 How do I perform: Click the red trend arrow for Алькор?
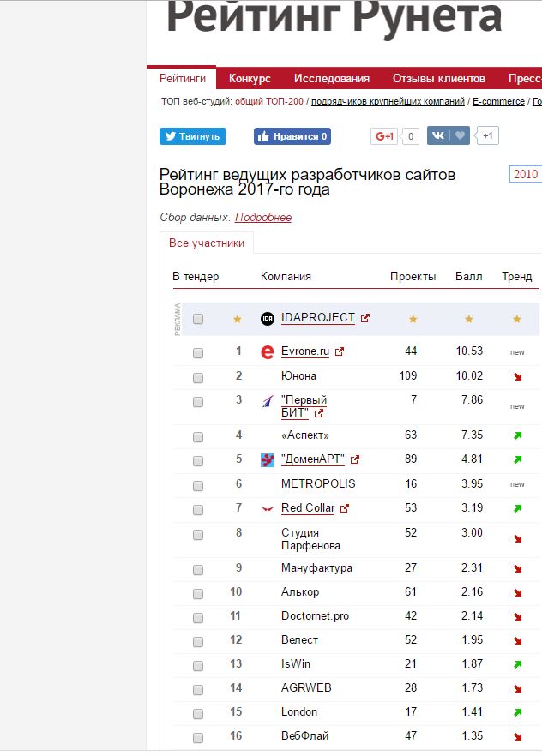pos(517,592)
